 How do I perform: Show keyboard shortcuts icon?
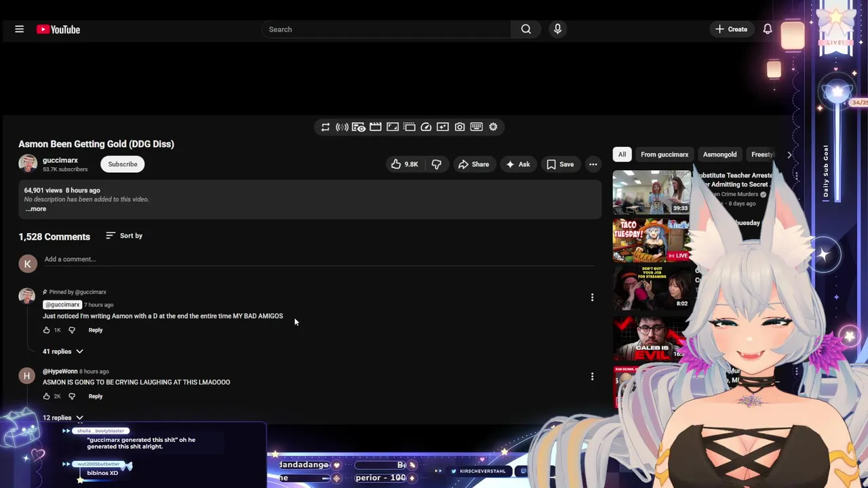(x=476, y=127)
